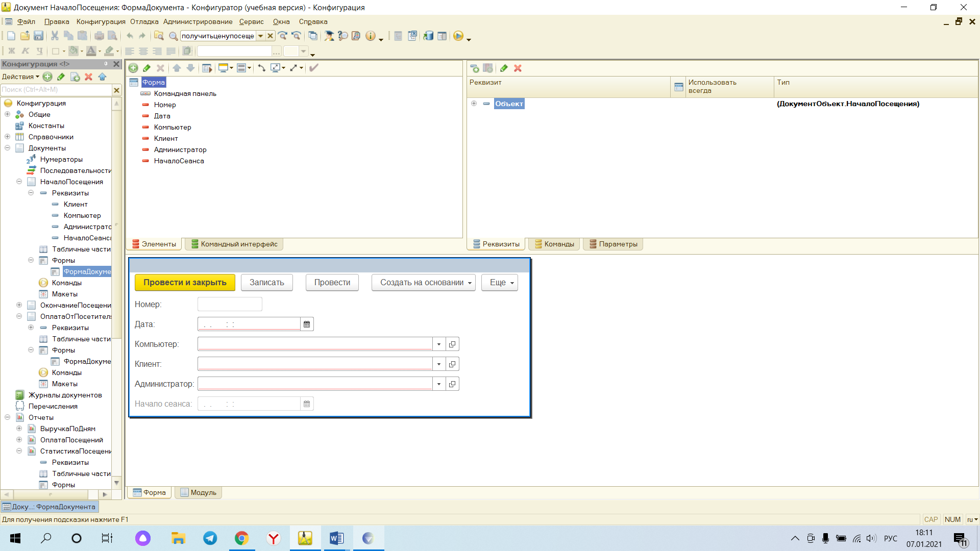Click the Update database configuration cylinder icon
Image resolution: width=980 pixels, height=551 pixels.
coord(428,36)
